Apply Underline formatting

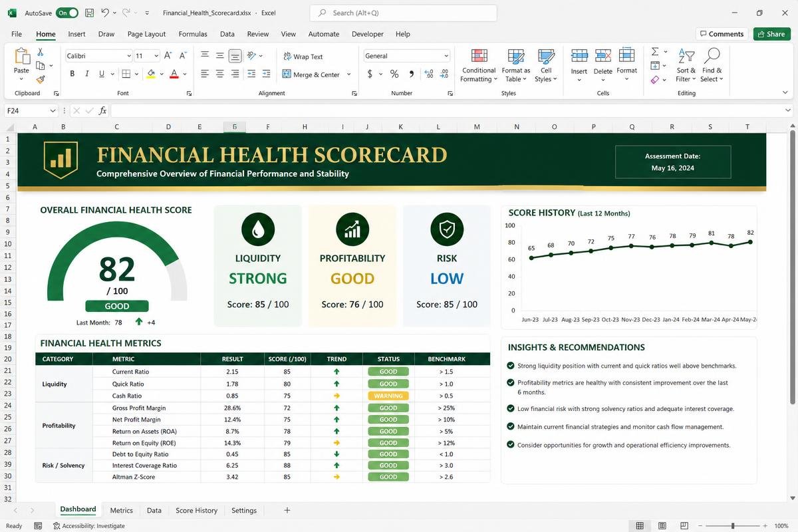[102, 74]
